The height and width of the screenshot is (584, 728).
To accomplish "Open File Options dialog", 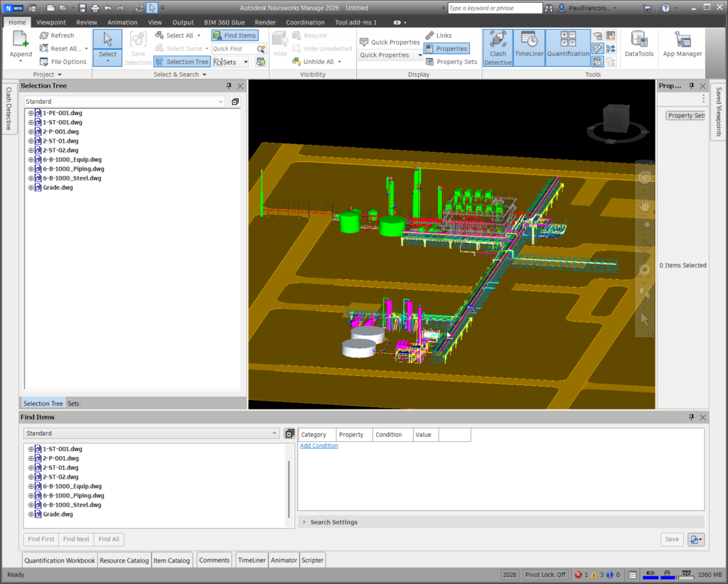I will (63, 62).
